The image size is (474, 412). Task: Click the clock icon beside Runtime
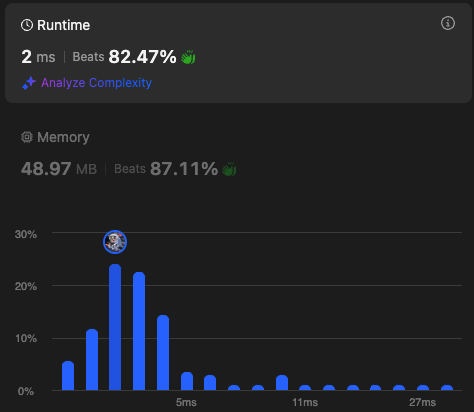pyautogui.click(x=27, y=25)
